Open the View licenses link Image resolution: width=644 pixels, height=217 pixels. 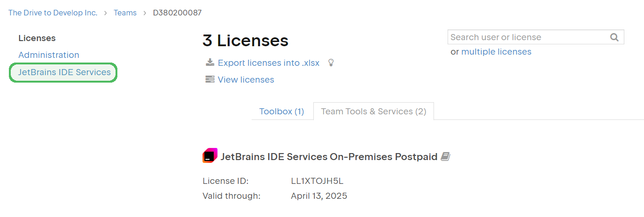246,80
